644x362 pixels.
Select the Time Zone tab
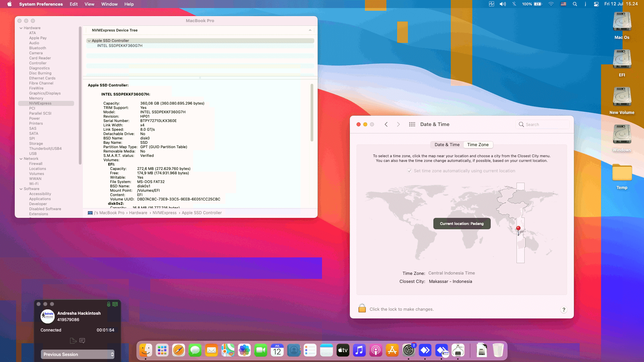[x=478, y=145]
